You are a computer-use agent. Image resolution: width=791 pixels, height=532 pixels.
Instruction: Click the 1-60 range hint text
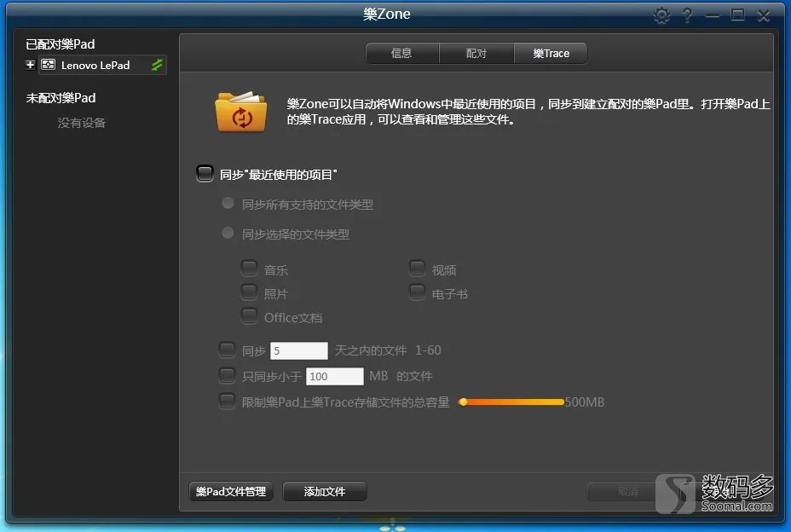428,350
